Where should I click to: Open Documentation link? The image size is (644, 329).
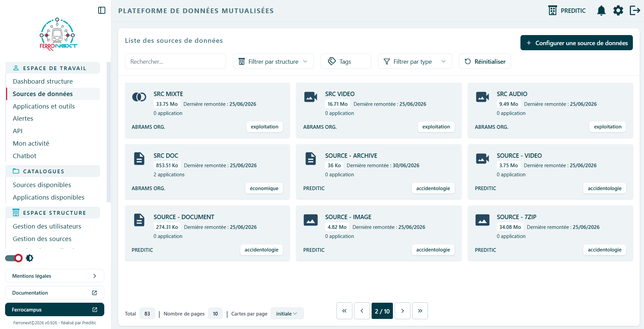55,293
